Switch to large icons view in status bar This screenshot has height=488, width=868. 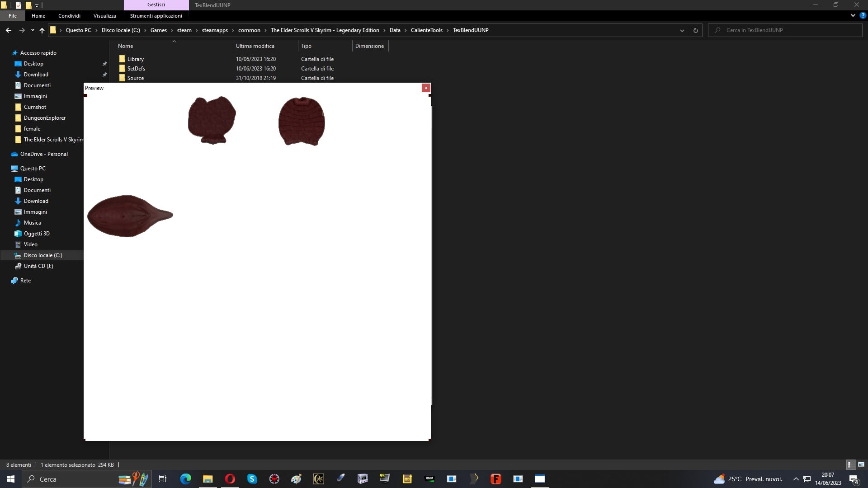point(861,465)
